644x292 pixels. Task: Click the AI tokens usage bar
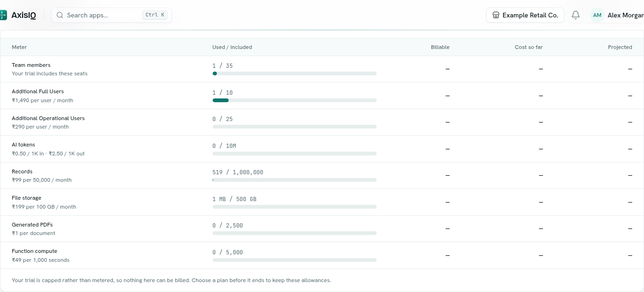pos(295,154)
